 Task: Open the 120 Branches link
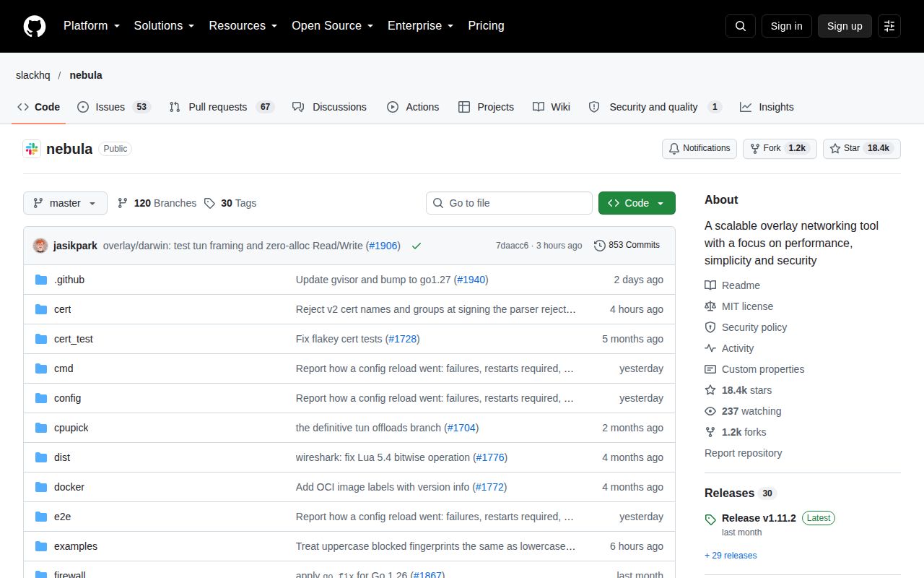157,203
